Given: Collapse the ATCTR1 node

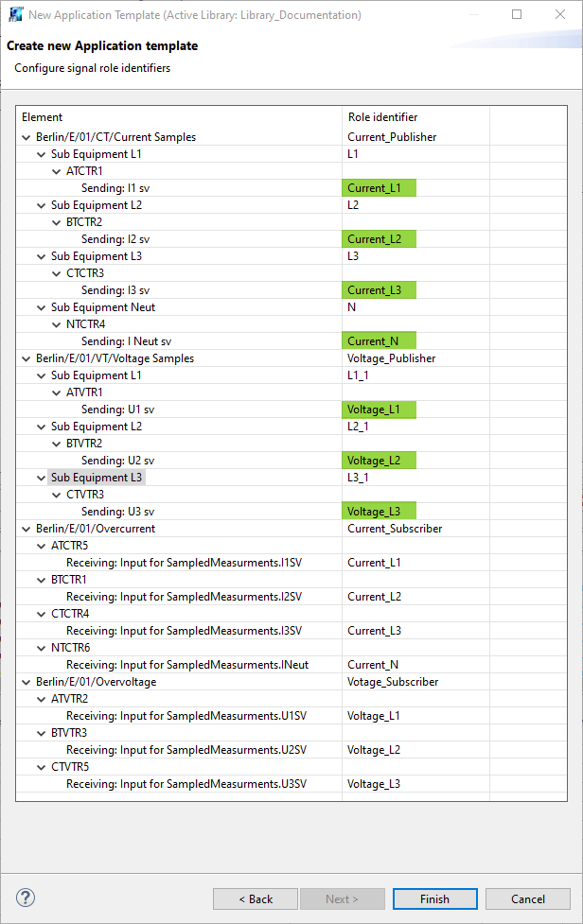Looking at the screenshot, I should [x=56, y=171].
